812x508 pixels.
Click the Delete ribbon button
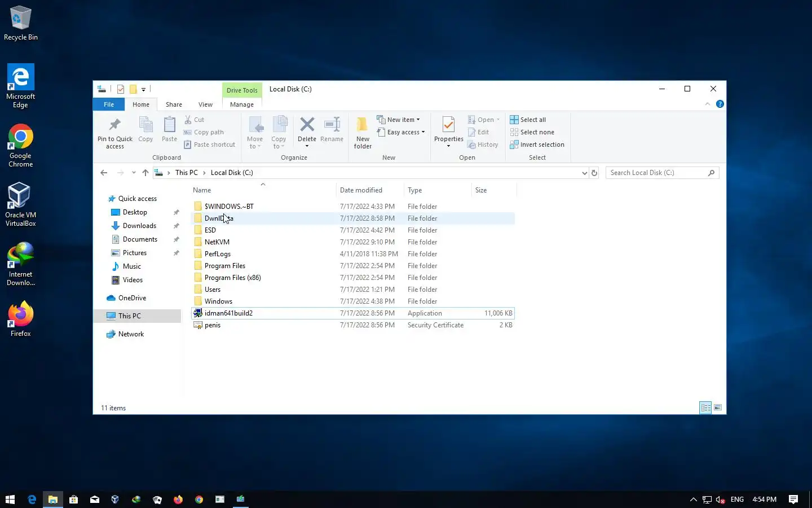[x=307, y=133]
